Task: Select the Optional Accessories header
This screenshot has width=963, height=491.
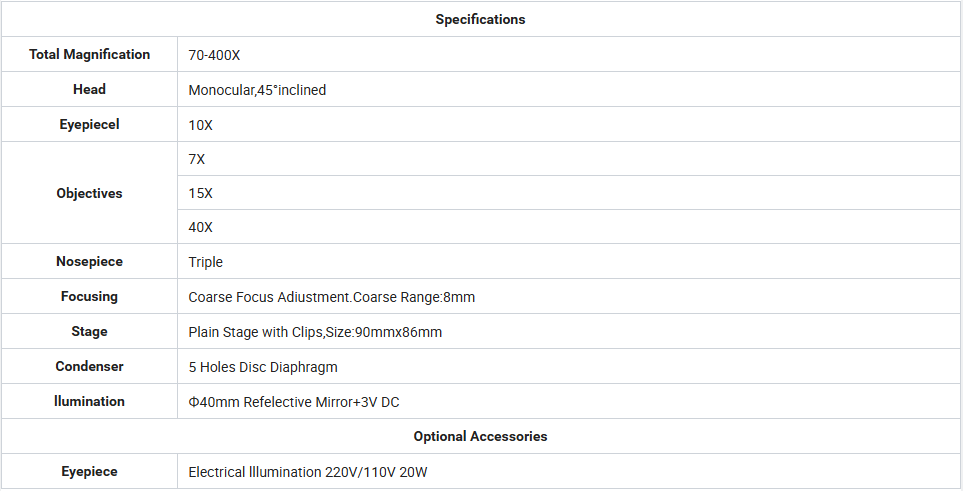Action: tap(480, 436)
